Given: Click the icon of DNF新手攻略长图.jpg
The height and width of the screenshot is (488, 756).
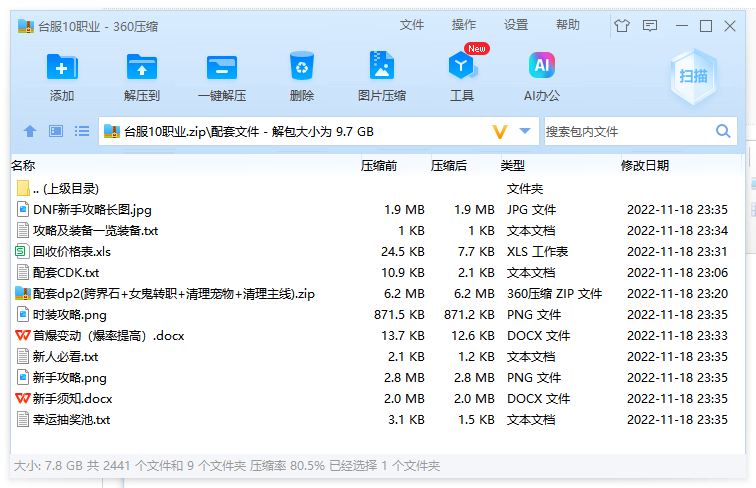Looking at the screenshot, I should click(x=23, y=209).
